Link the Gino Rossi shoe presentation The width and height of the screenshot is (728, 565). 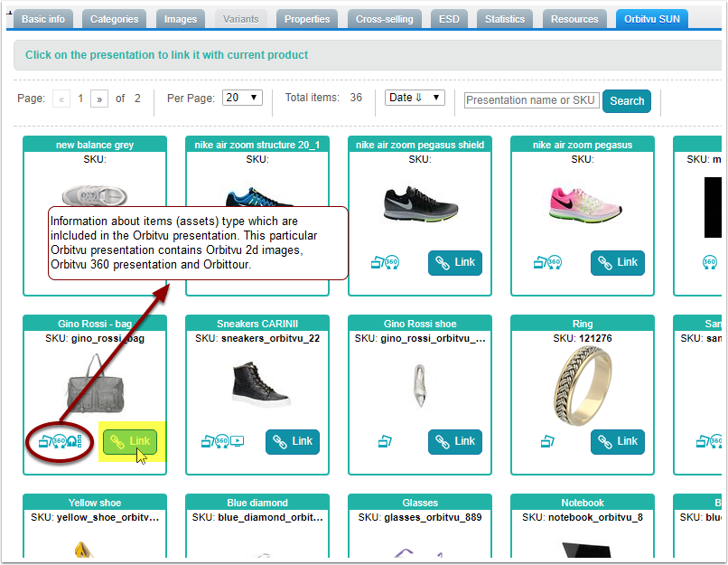click(455, 441)
